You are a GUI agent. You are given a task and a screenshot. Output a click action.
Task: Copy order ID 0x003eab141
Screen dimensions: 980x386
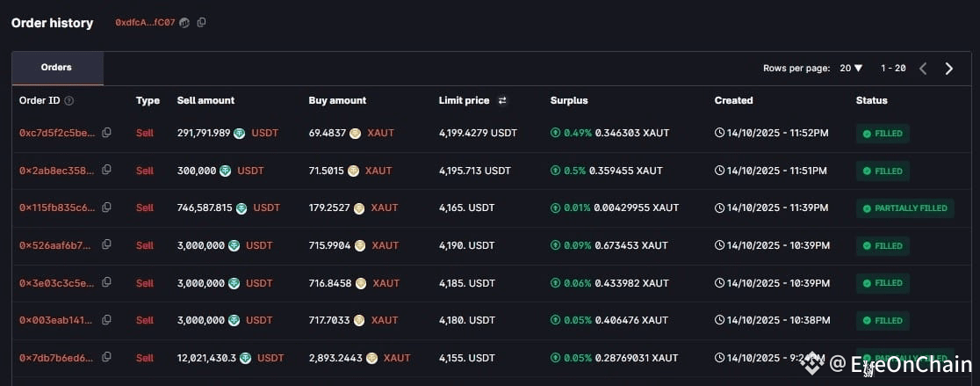point(106,321)
